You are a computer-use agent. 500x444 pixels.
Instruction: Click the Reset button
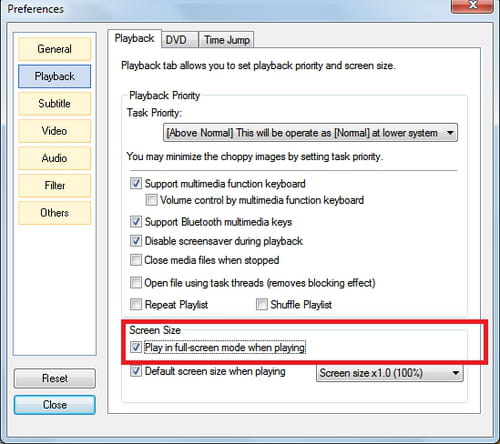(x=55, y=378)
